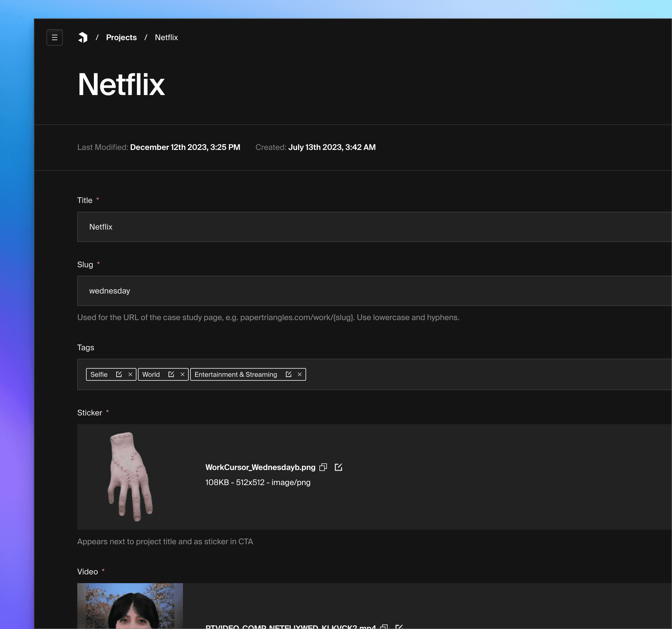Focus the Title input field
This screenshot has width=672, height=629.
pyautogui.click(x=375, y=227)
